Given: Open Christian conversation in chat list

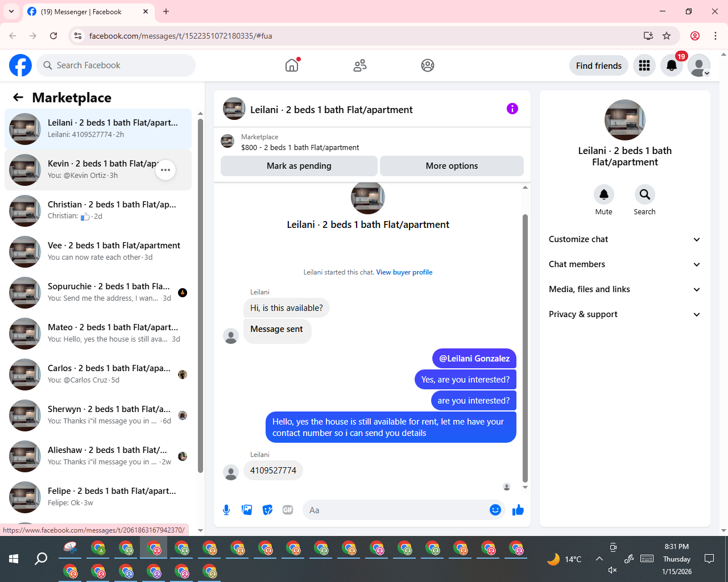Looking at the screenshot, I should (x=98, y=211).
